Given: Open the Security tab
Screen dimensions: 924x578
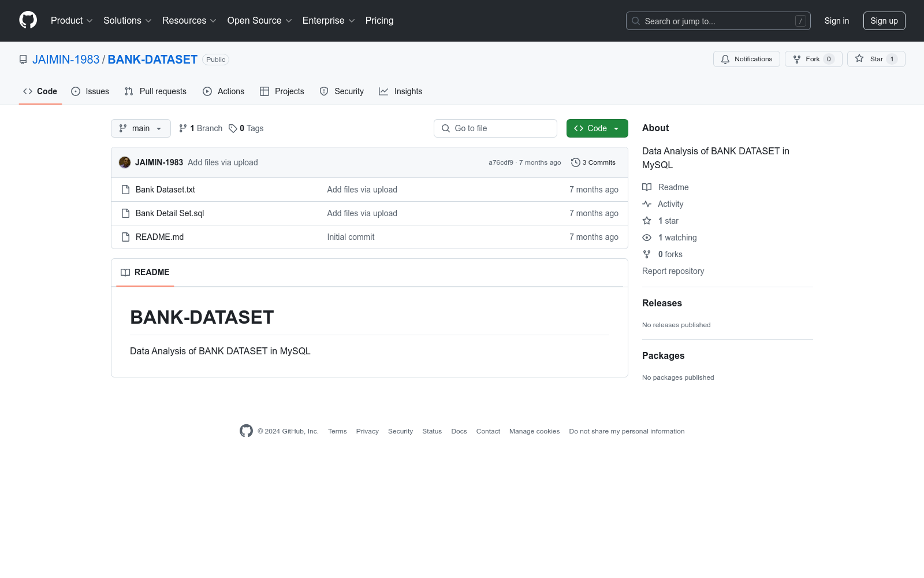Looking at the screenshot, I should pyautogui.click(x=342, y=91).
